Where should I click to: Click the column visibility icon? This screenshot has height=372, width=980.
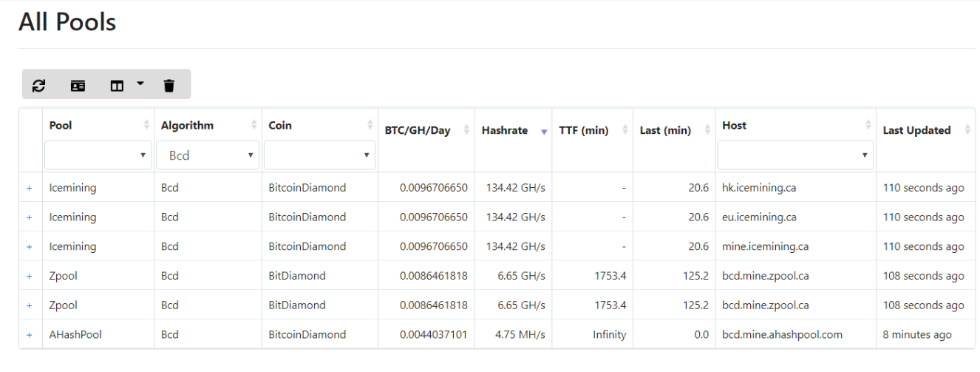point(117,86)
